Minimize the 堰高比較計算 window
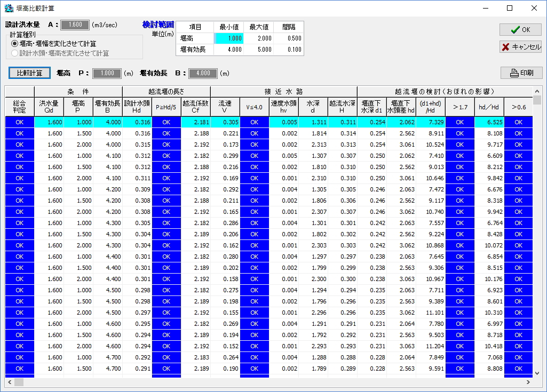This screenshot has width=547, height=392. pos(485,8)
